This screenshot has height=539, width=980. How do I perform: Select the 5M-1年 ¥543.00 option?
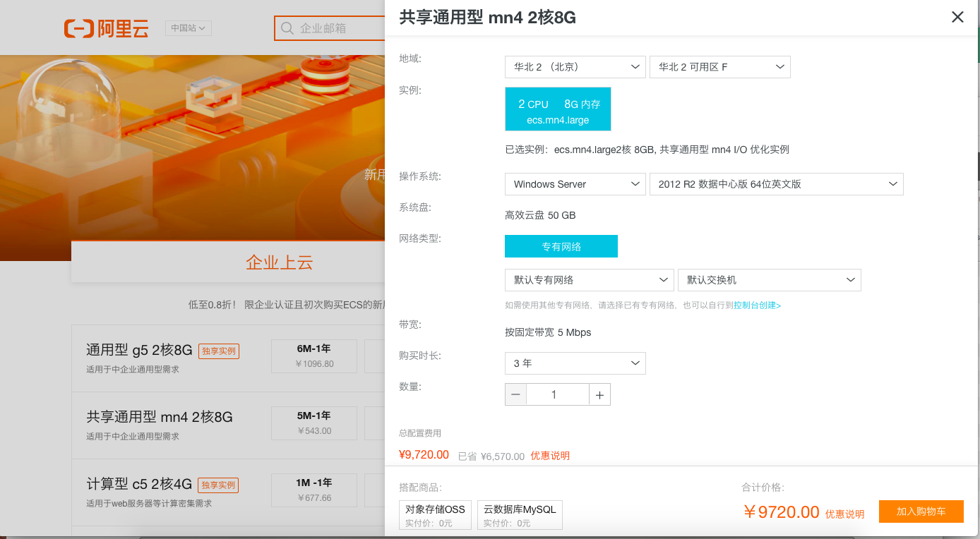(314, 423)
